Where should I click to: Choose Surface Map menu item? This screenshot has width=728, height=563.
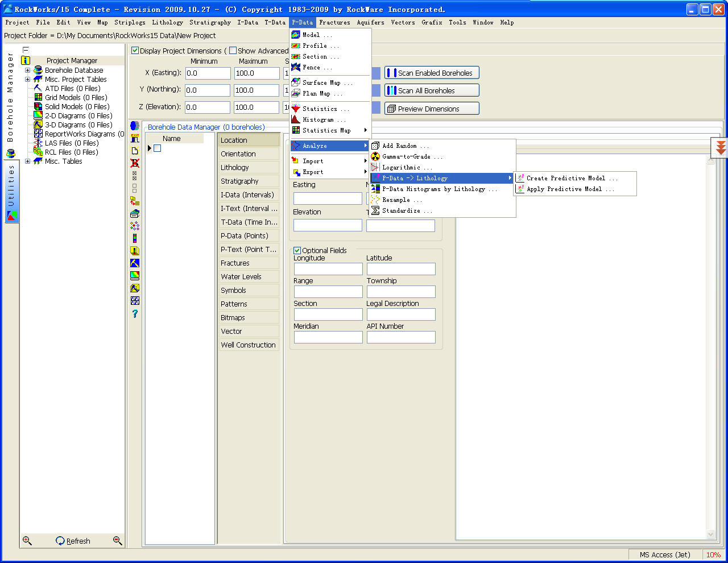pyautogui.click(x=330, y=82)
